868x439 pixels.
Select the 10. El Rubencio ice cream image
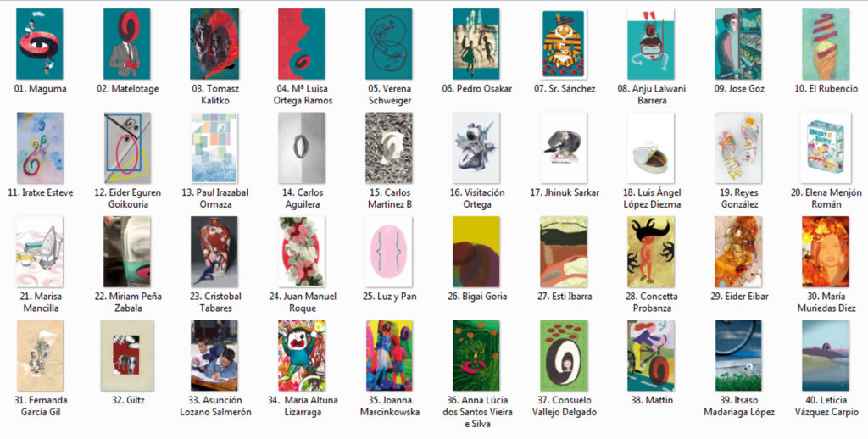826,44
